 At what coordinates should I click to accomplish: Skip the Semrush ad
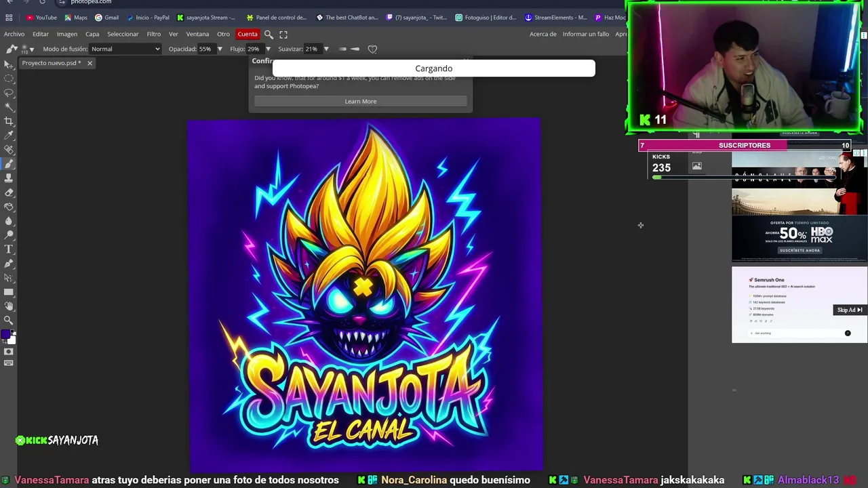pos(850,310)
